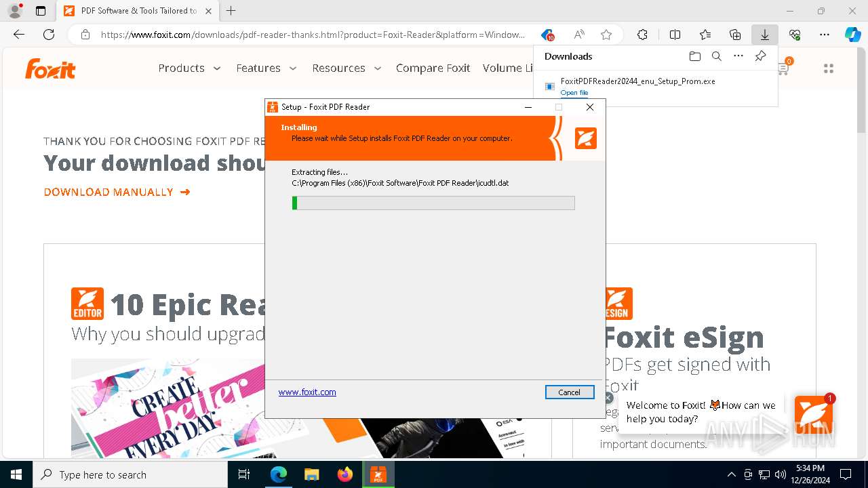Screen dimensions: 868x488
Task: Click the Foxit logo in installer header
Action: tap(586, 138)
